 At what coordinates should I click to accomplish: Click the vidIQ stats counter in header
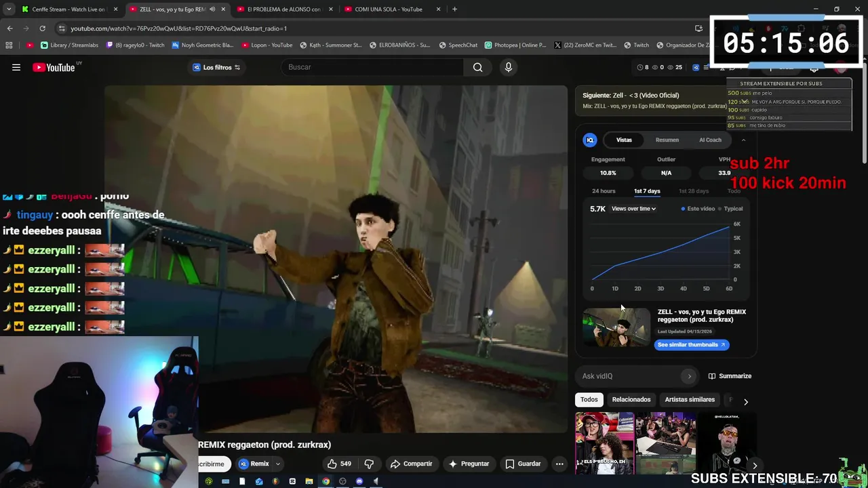[x=660, y=67]
